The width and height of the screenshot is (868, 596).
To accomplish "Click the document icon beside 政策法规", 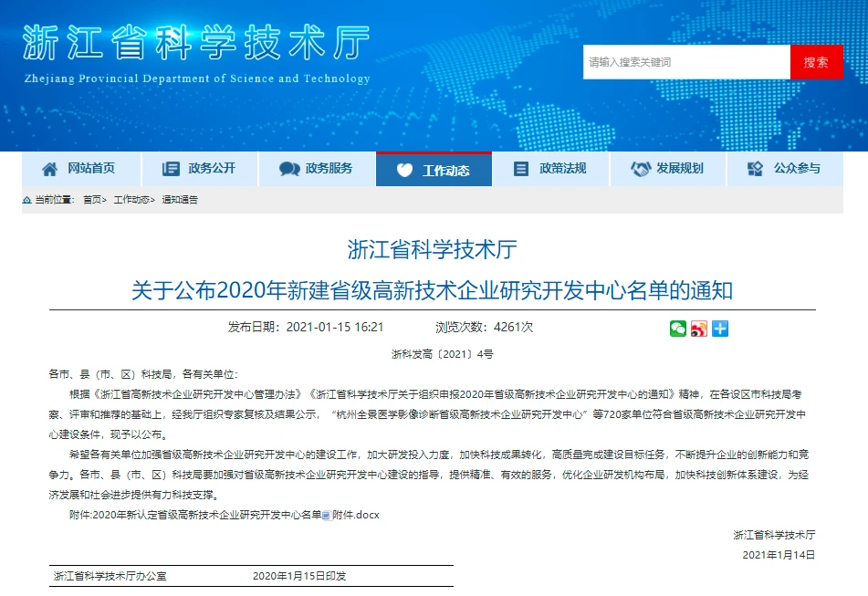I will point(521,169).
